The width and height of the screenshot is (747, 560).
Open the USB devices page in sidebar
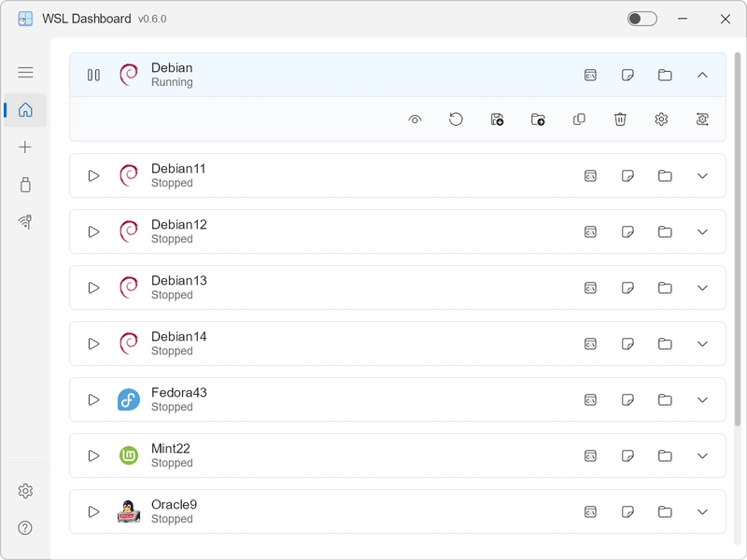(25, 185)
